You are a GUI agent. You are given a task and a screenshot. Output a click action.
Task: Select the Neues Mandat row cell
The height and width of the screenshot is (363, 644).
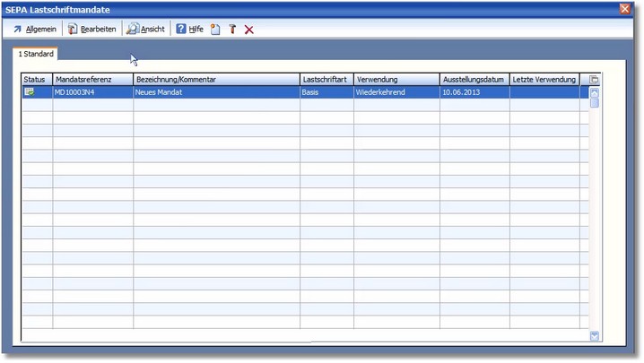[215, 91]
